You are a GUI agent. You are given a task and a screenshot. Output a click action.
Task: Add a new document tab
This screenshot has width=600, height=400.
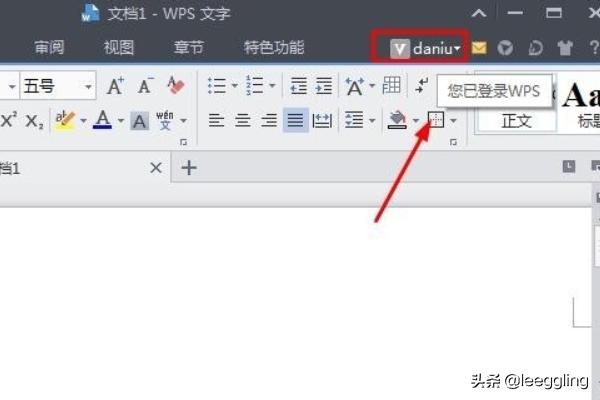point(189,168)
